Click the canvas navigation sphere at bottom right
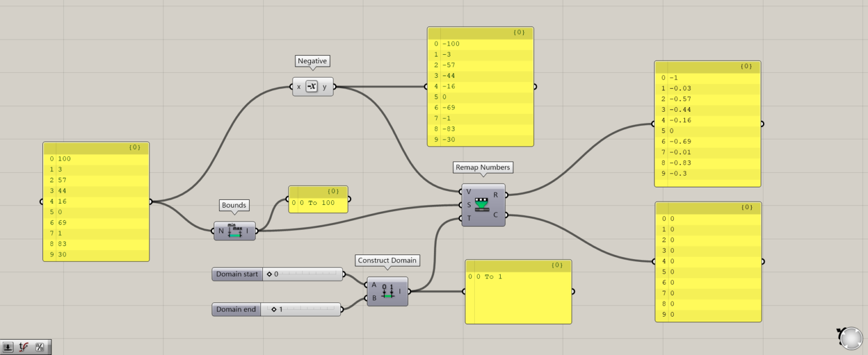The height and width of the screenshot is (355, 868). [850, 338]
